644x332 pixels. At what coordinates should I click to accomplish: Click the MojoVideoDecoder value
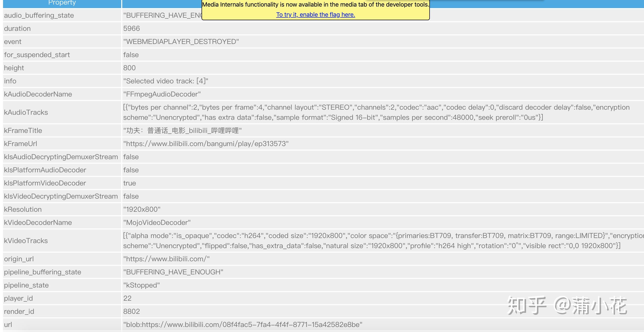(157, 222)
